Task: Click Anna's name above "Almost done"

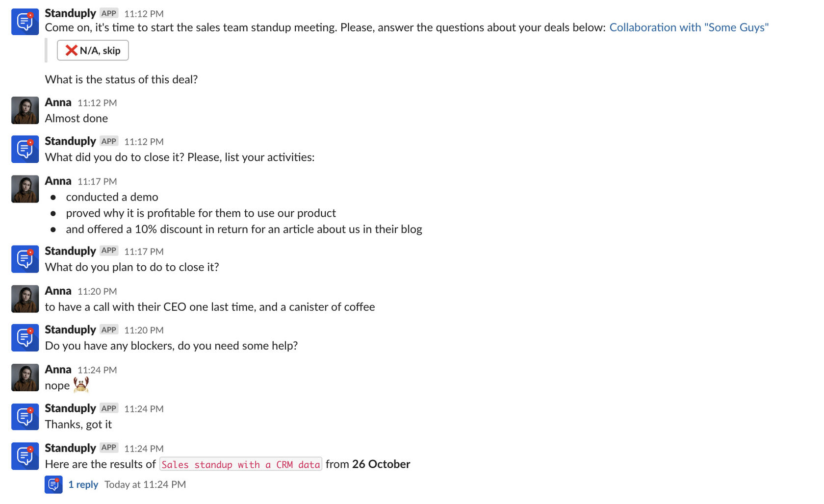Action: 58,102
